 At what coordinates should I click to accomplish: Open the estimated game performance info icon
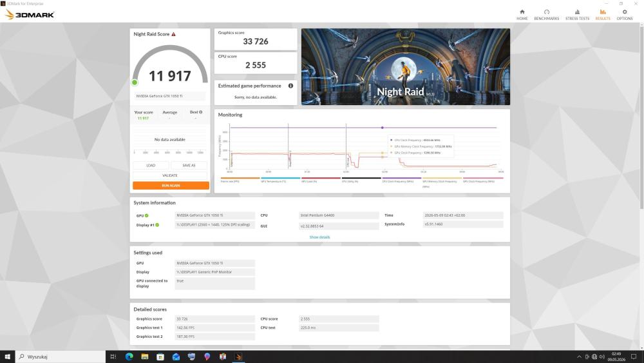pos(290,86)
